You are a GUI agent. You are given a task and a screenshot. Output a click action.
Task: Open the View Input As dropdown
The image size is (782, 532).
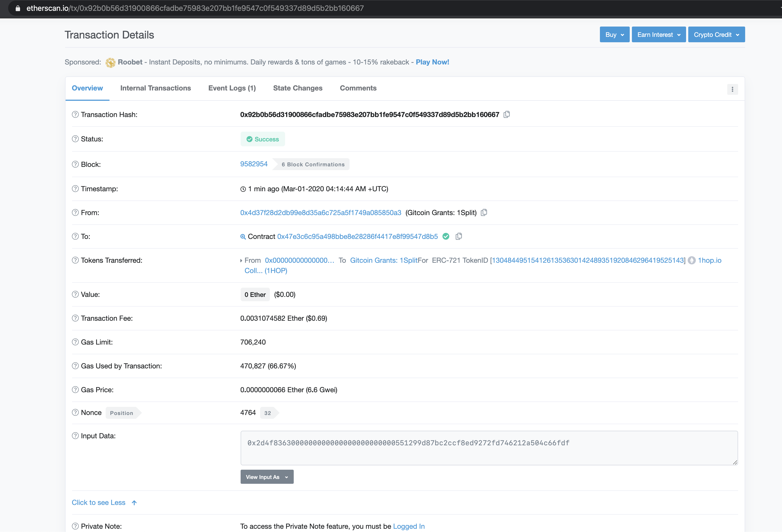click(x=267, y=477)
